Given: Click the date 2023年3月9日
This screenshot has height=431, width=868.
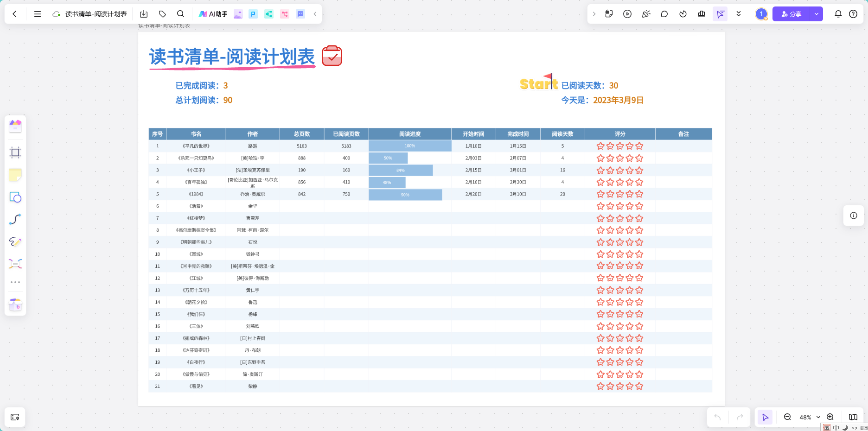Looking at the screenshot, I should tap(618, 100).
